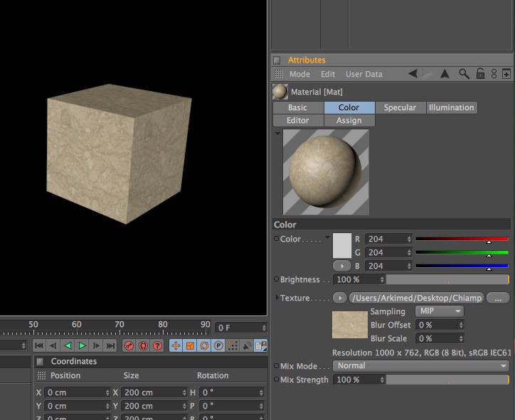Jump to the end of the timeline
This screenshot has height=420, width=515.
pyautogui.click(x=110, y=346)
